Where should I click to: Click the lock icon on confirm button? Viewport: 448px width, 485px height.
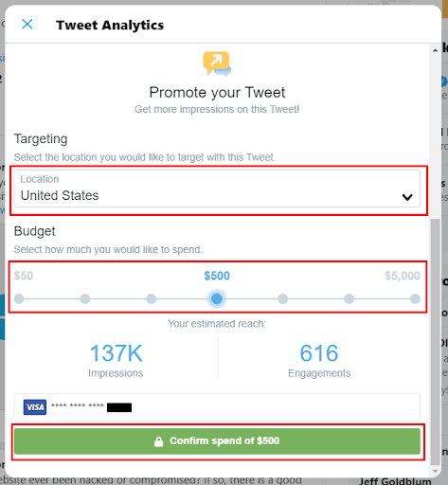tap(159, 441)
